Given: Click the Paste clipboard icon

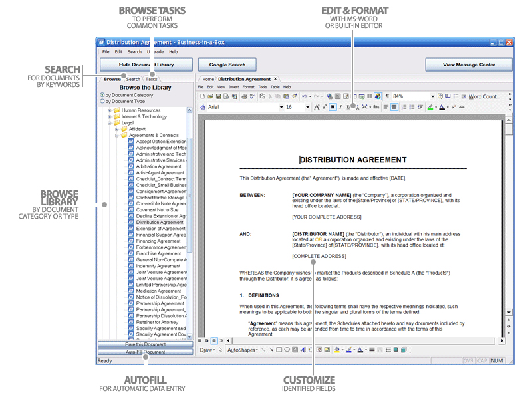Looking at the screenshot, I should (287, 96).
